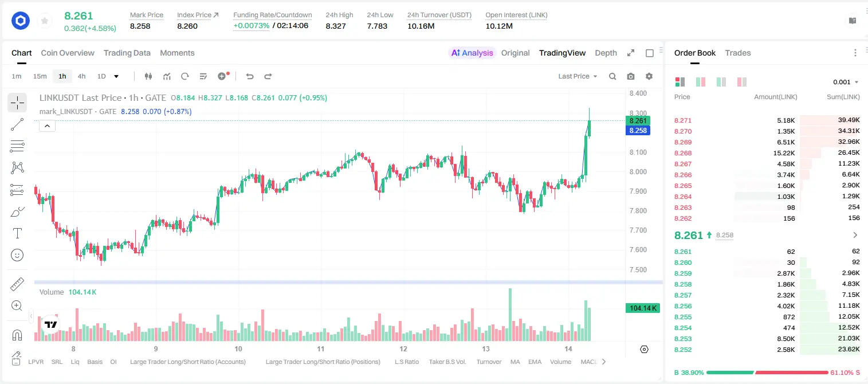
Task: Choose the text annotation tool
Action: click(x=17, y=233)
